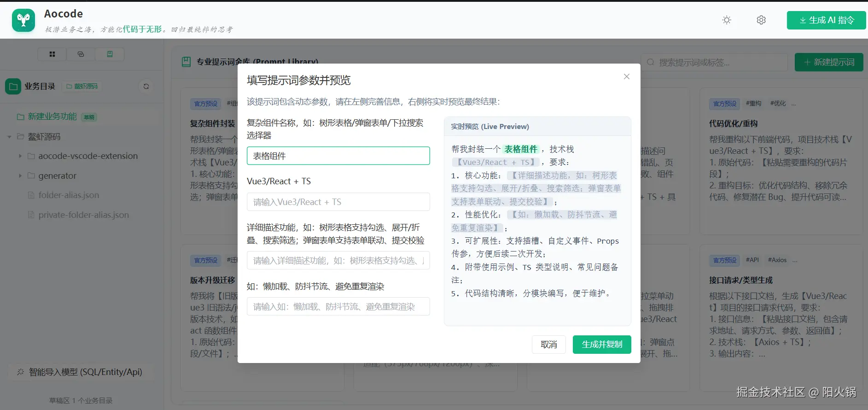Open the 复杂组件封装 card title

[x=213, y=123]
